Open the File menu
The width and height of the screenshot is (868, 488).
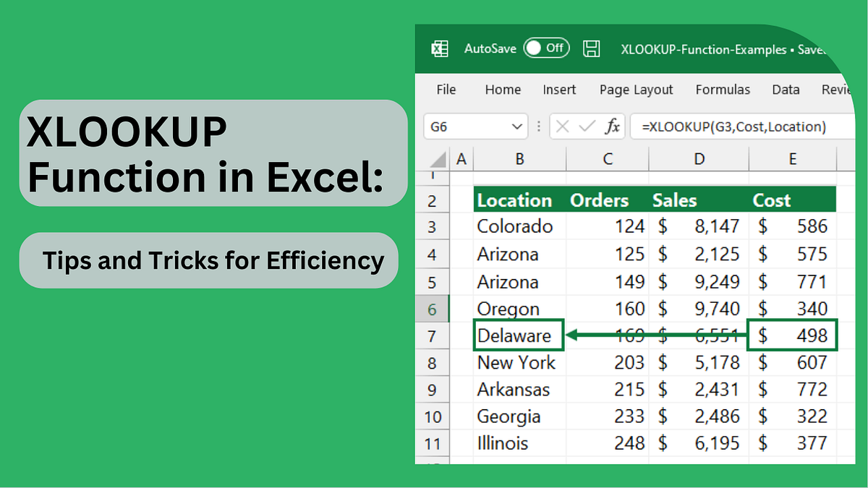[446, 90]
